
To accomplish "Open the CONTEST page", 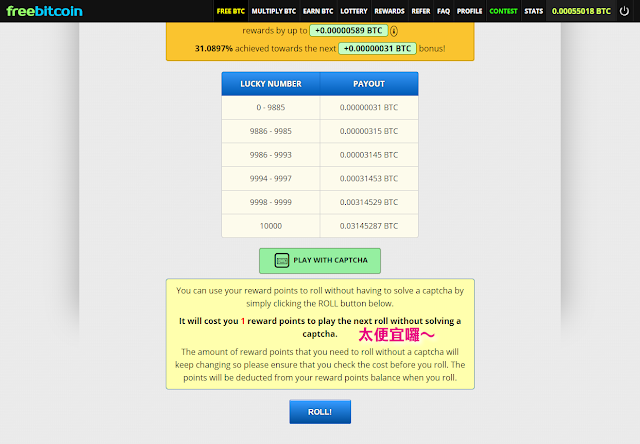I will pos(503,11).
